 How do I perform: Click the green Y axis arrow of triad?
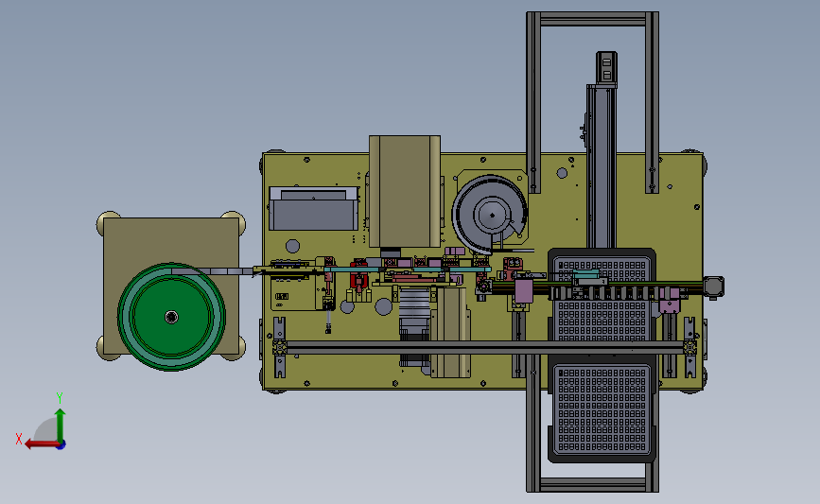[61, 425]
